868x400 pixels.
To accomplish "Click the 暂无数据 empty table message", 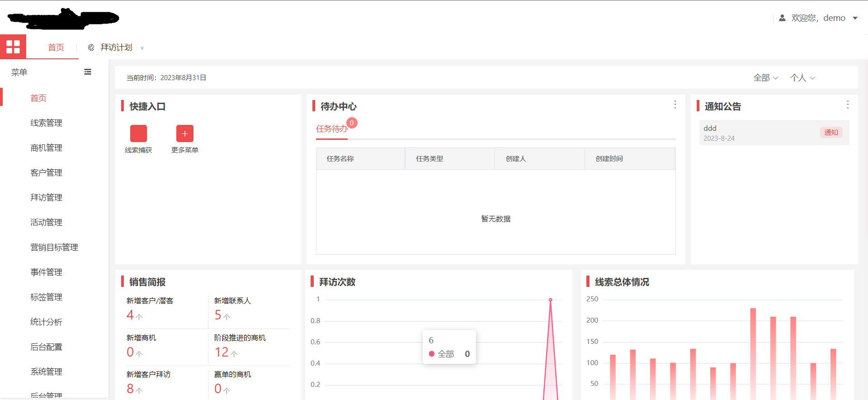I will 496,219.
